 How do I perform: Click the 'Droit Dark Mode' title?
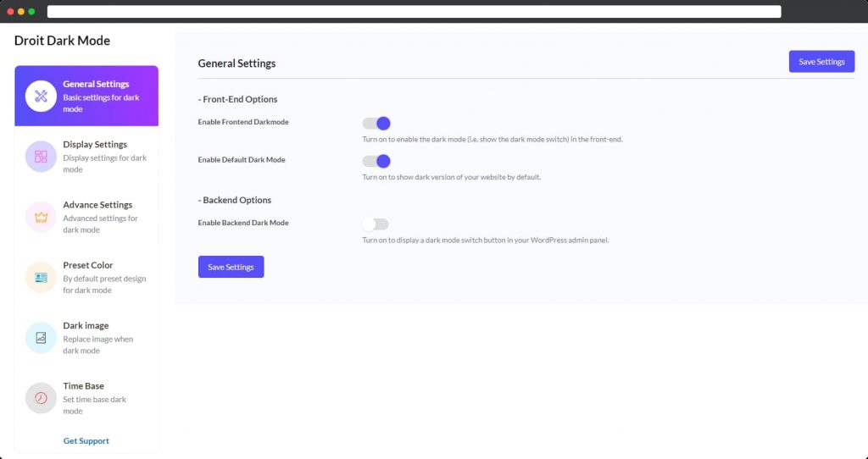point(62,41)
